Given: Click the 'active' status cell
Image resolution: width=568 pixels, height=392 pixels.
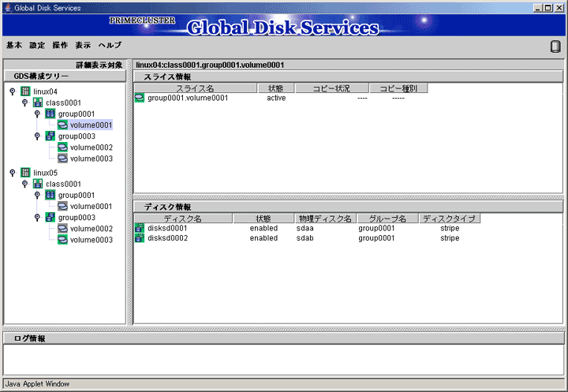Looking at the screenshot, I should [x=276, y=98].
